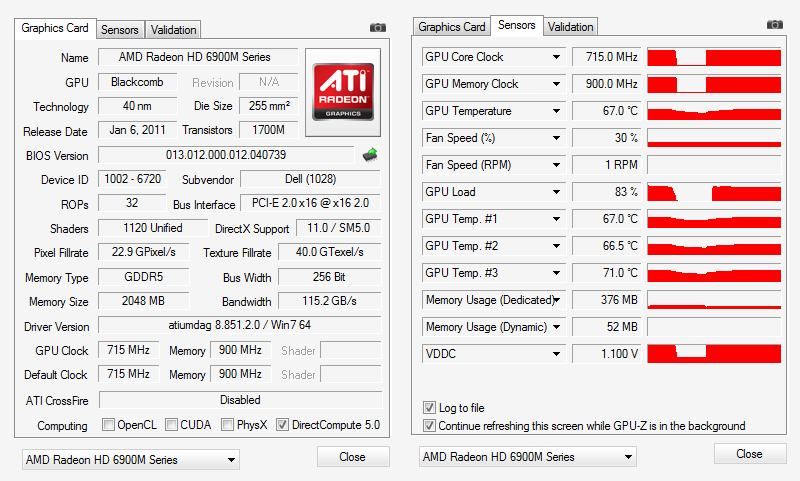Switch to the Sensors tab in left window

coord(119,30)
